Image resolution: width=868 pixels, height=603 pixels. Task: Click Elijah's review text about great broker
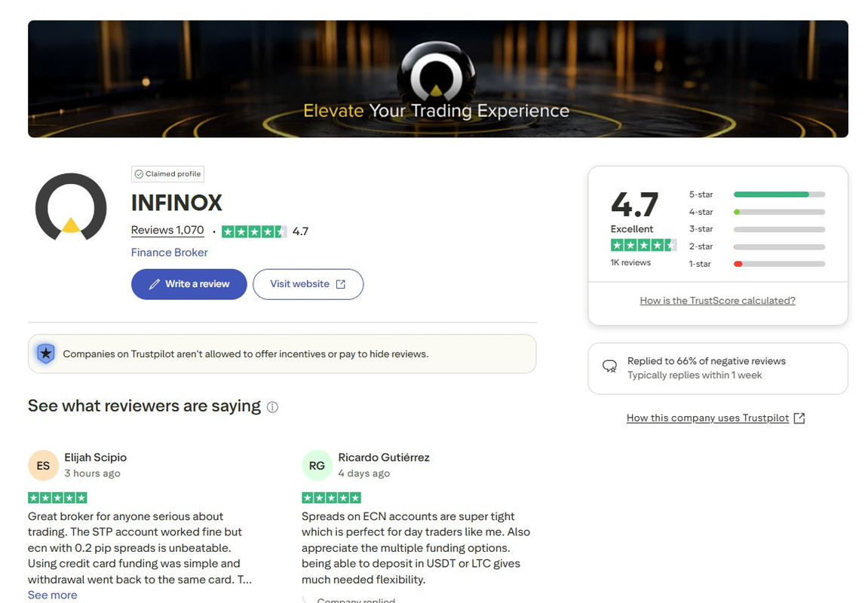click(x=140, y=548)
